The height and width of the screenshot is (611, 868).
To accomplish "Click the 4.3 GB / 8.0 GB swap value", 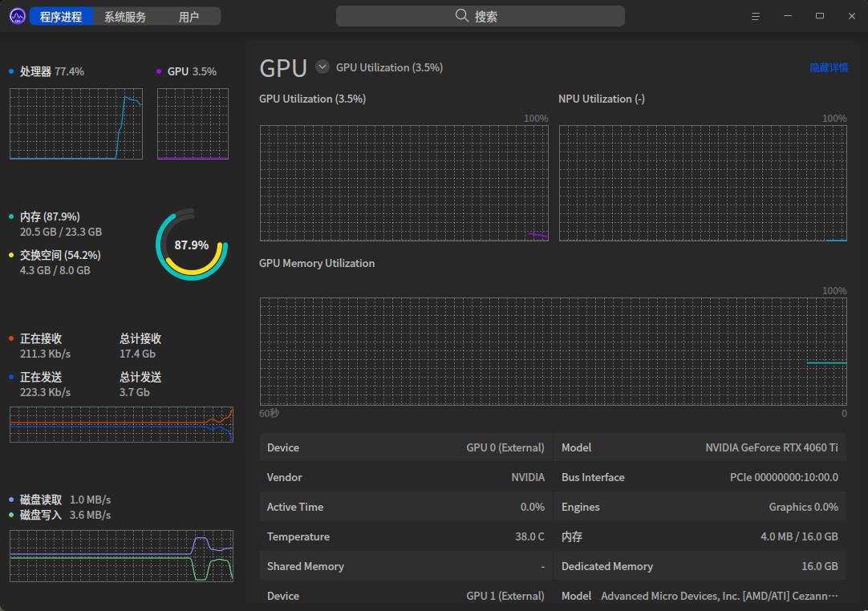I will coord(55,271).
